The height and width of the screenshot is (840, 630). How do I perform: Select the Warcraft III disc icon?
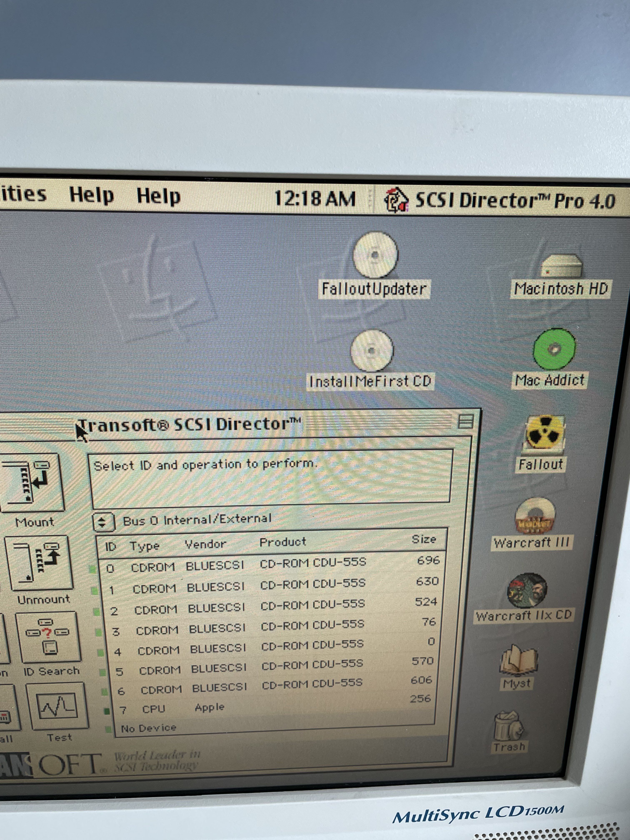tap(535, 516)
